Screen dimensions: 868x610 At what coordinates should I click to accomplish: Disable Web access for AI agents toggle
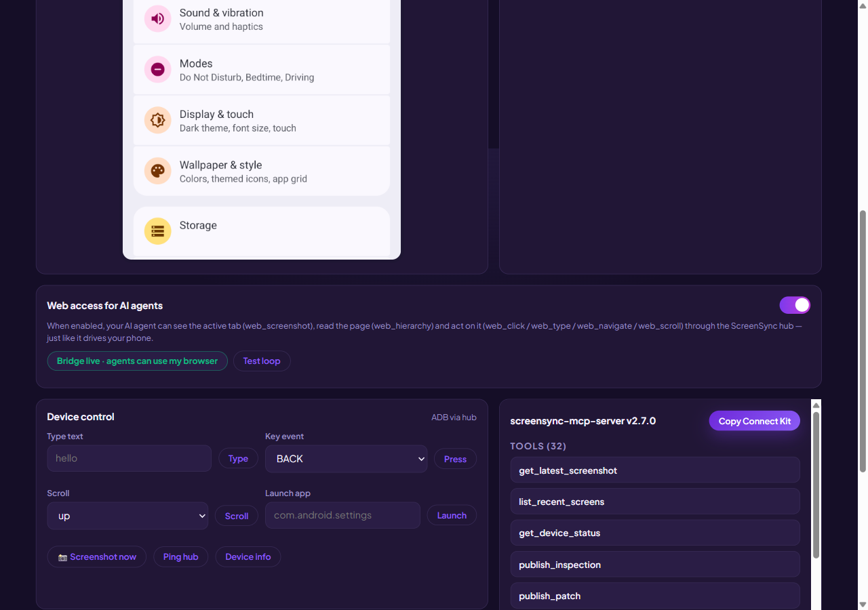coord(795,305)
